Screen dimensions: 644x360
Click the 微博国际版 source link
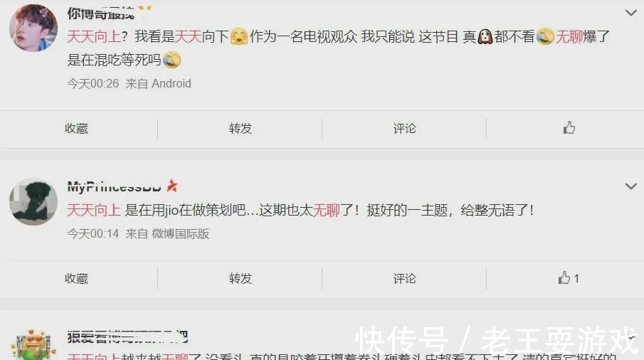tap(181, 233)
